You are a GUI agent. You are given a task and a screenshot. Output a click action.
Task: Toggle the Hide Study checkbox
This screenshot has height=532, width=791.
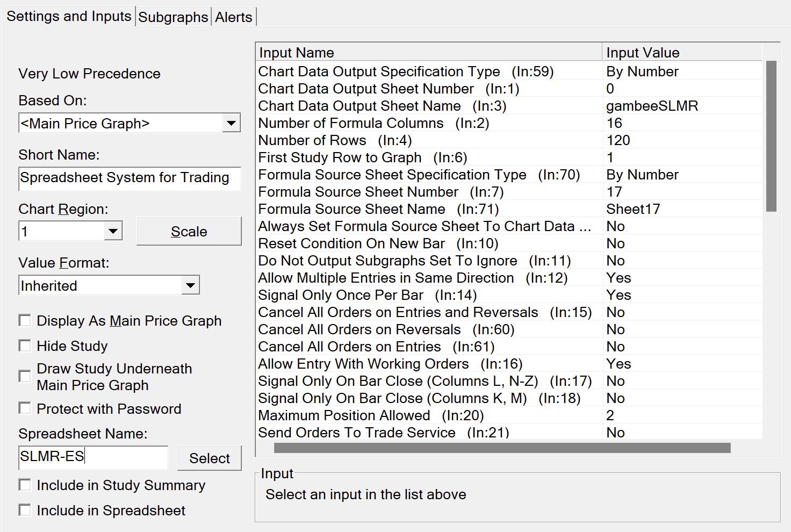[x=25, y=346]
